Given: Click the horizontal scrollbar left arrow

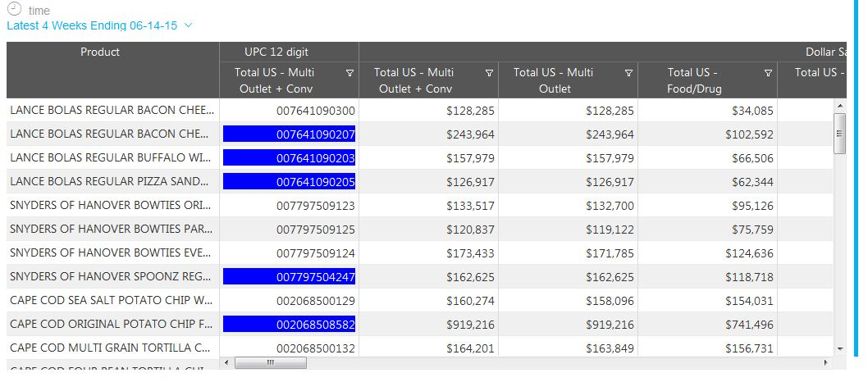Looking at the screenshot, I should (x=226, y=362).
